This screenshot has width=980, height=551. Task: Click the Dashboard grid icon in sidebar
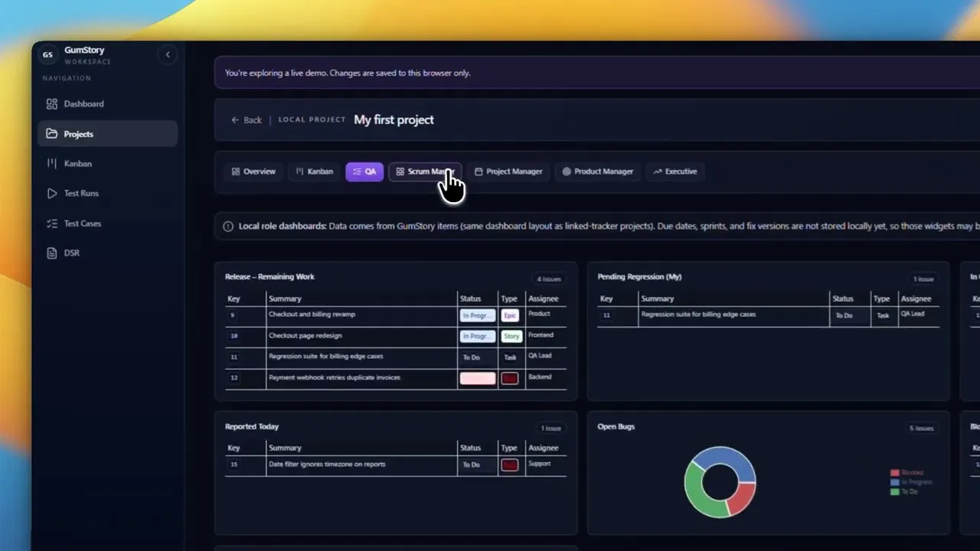pyautogui.click(x=52, y=104)
